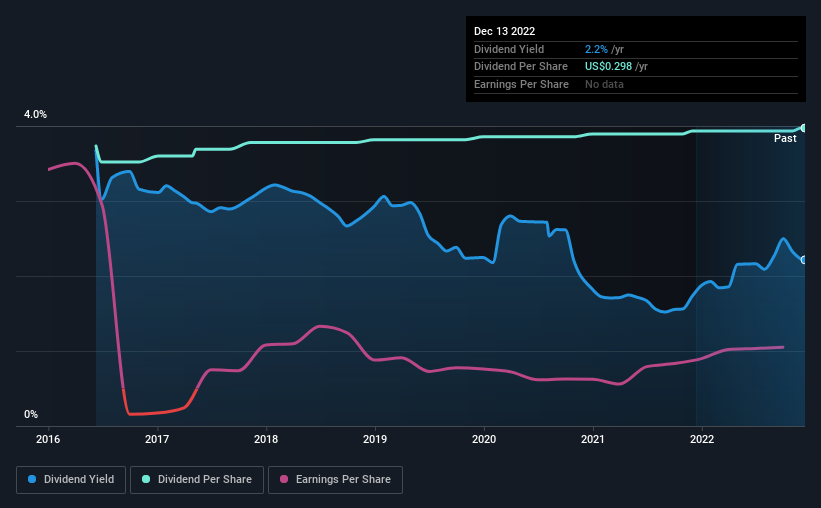Image resolution: width=821 pixels, height=508 pixels.
Task: Select the 2016 x-axis year label
Action: tap(48, 439)
